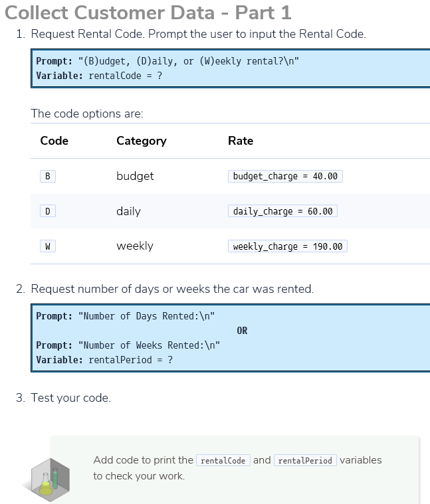
Task: Click the "D" code cell
Action: point(48,211)
